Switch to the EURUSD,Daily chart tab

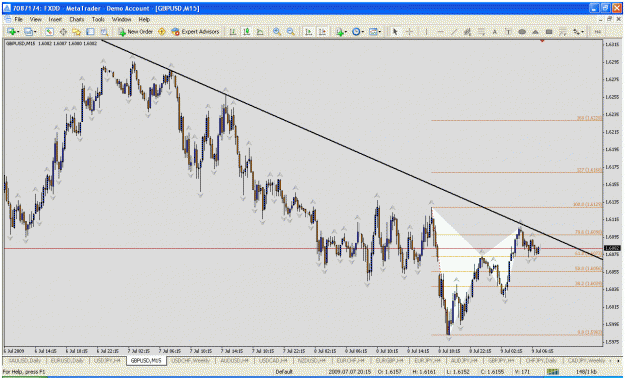[x=67, y=360]
